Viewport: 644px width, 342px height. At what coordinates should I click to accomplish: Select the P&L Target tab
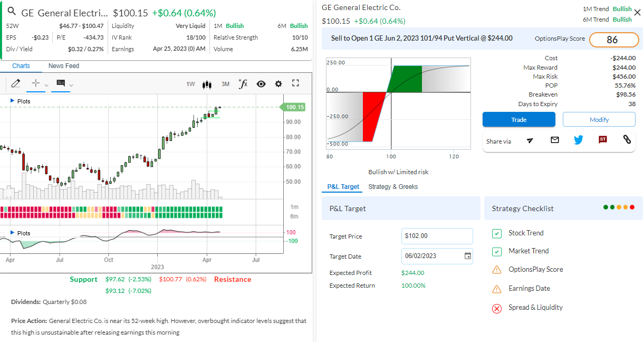tap(343, 187)
